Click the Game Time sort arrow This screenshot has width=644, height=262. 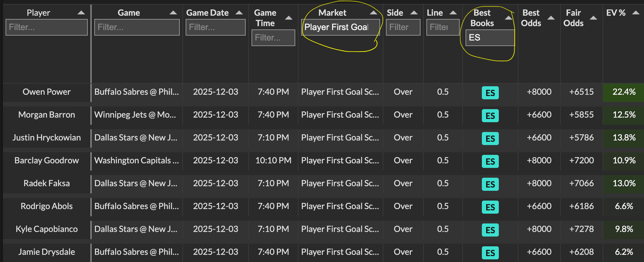(288, 18)
